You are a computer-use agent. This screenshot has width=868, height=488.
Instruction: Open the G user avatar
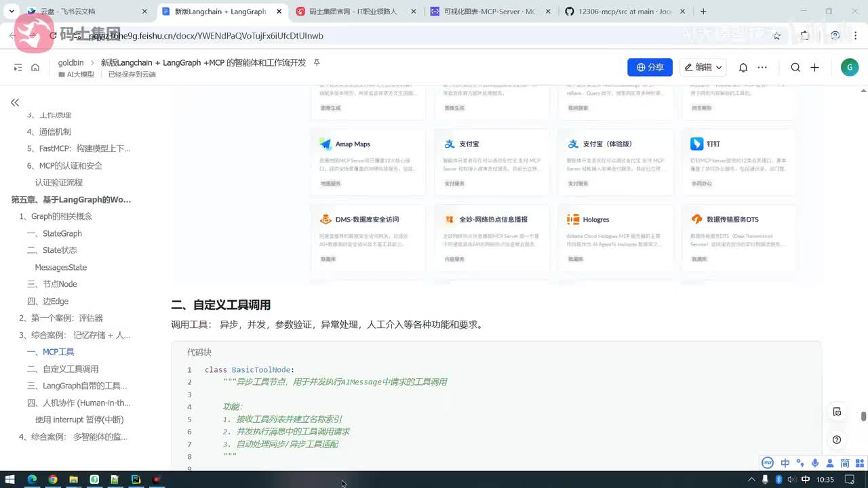click(849, 67)
